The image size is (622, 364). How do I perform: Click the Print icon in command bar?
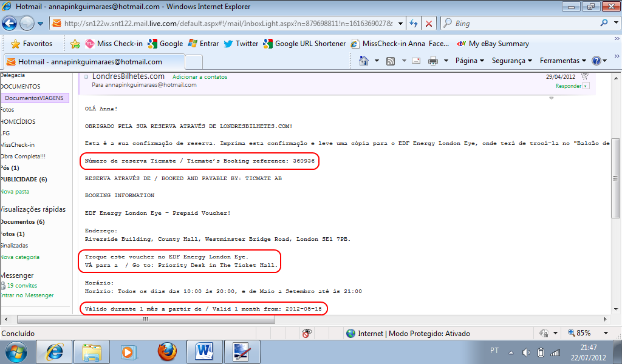pyautogui.click(x=433, y=61)
